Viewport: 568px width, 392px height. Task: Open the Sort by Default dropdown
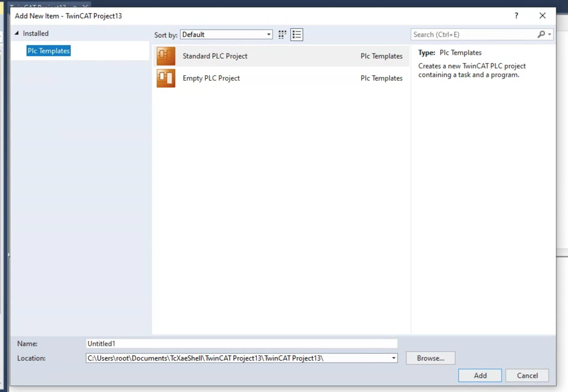pos(226,34)
